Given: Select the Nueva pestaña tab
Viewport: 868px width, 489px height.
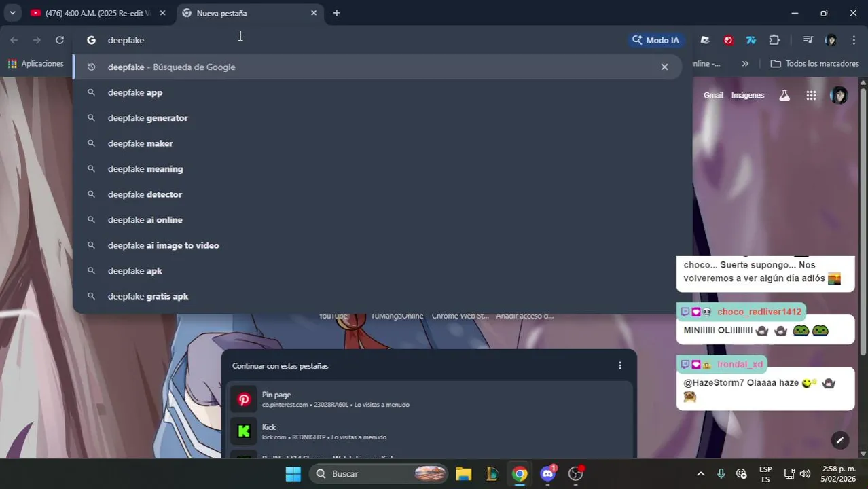Looking at the screenshot, I should (x=250, y=13).
